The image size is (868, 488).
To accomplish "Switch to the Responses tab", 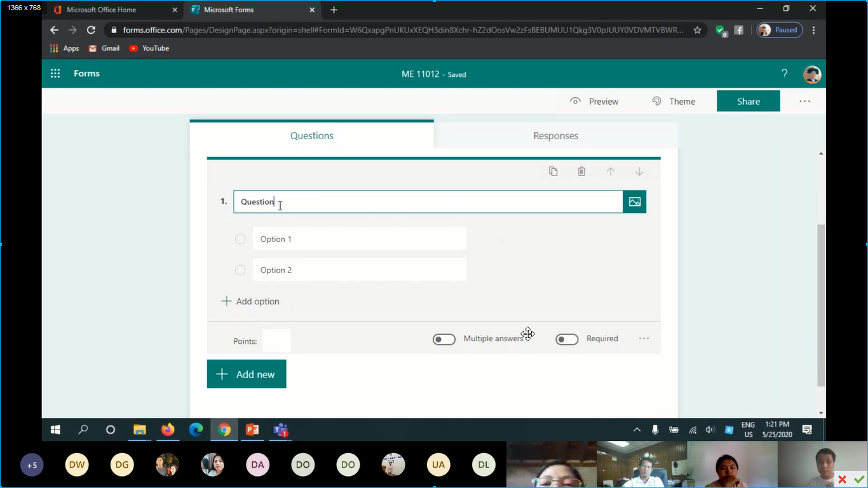I will point(556,135).
